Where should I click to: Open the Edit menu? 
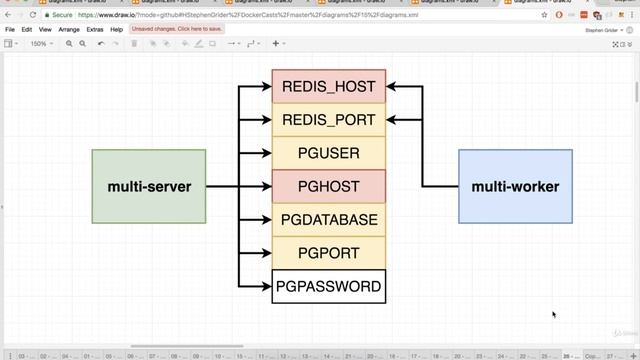[x=27, y=29]
